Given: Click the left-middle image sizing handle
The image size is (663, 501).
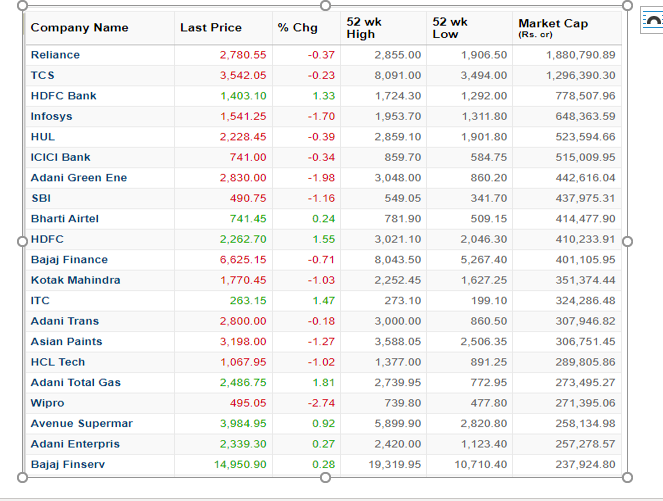Looking at the screenshot, I should coord(22,241).
